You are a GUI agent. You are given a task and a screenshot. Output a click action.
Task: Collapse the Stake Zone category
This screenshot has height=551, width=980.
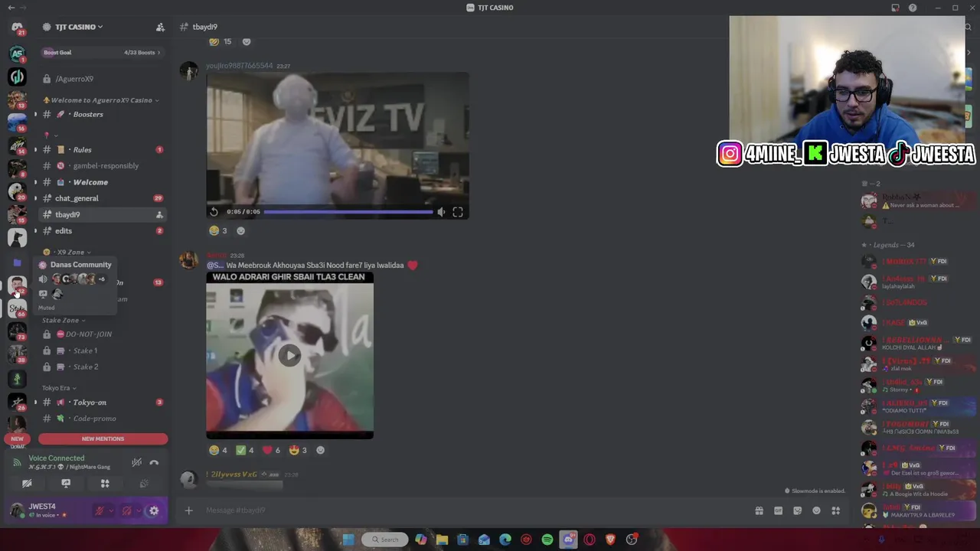tap(64, 320)
